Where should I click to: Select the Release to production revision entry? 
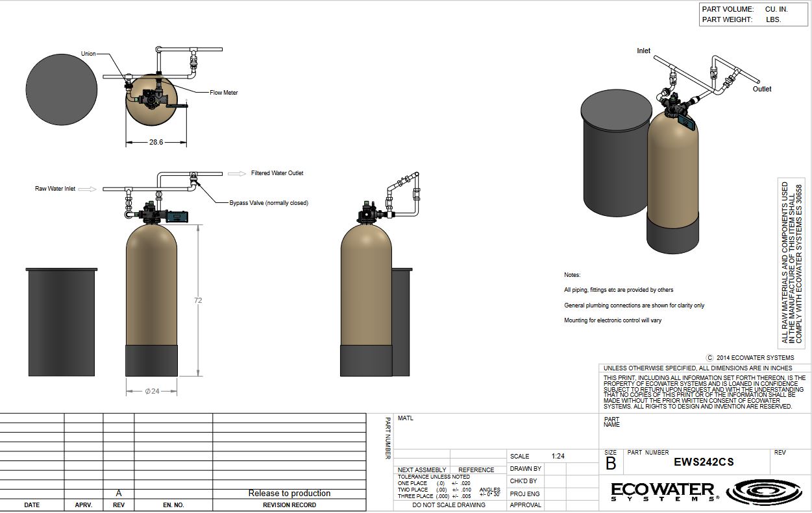click(289, 494)
